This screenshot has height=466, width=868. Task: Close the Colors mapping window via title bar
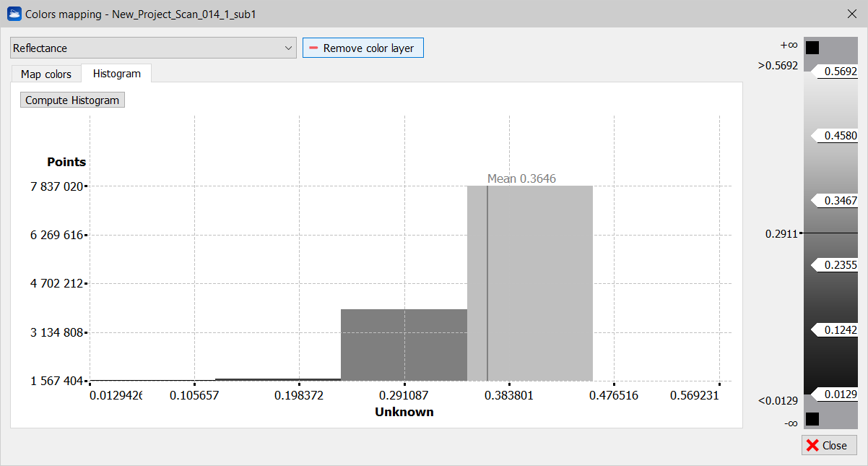pos(851,14)
